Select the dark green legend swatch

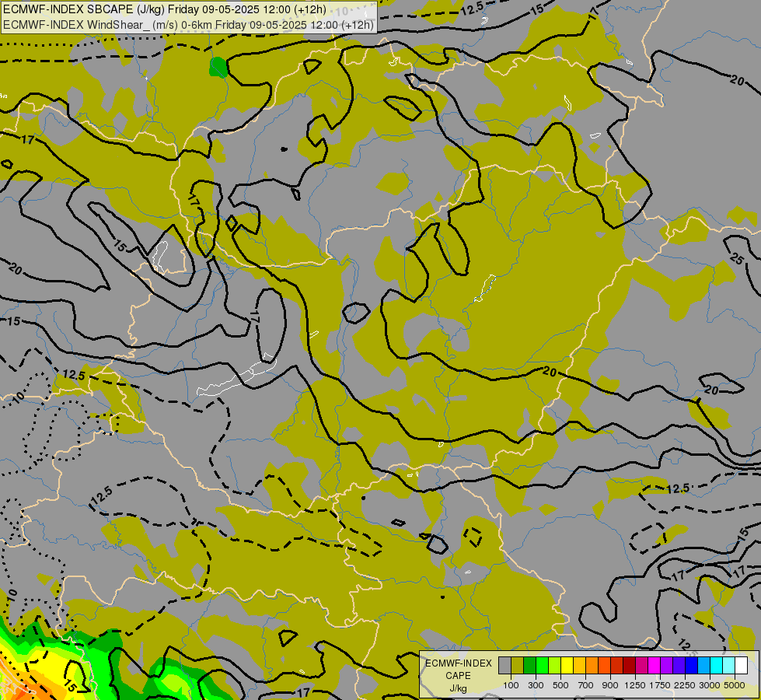(529, 666)
